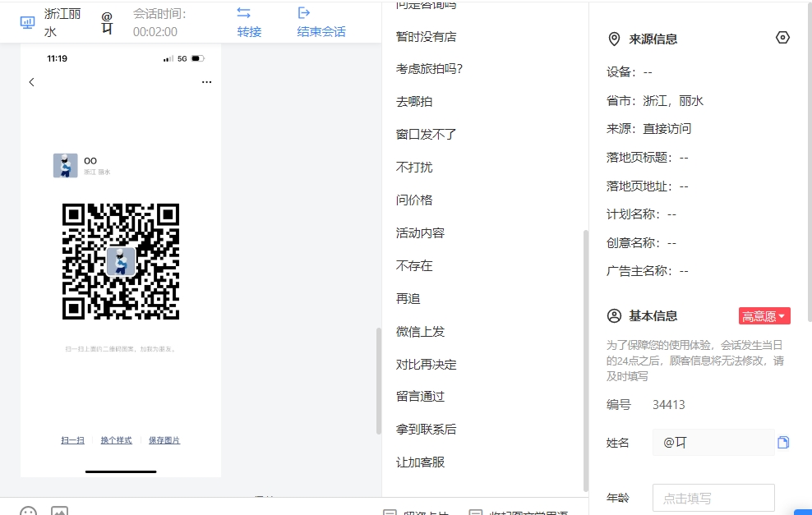Image resolution: width=812 pixels, height=515 pixels.
Task: Open the QR code phone screenshot in chat
Action: click(121, 260)
